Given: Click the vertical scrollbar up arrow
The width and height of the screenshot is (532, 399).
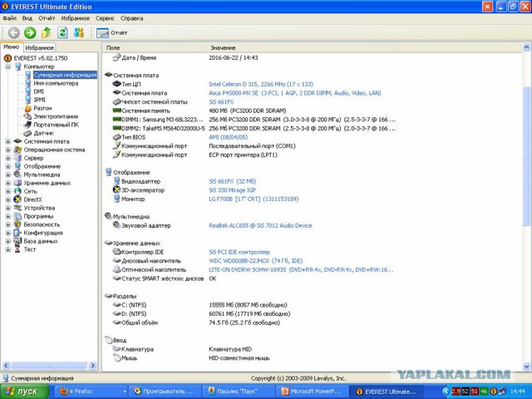Looking at the screenshot, I should pos(526,47).
